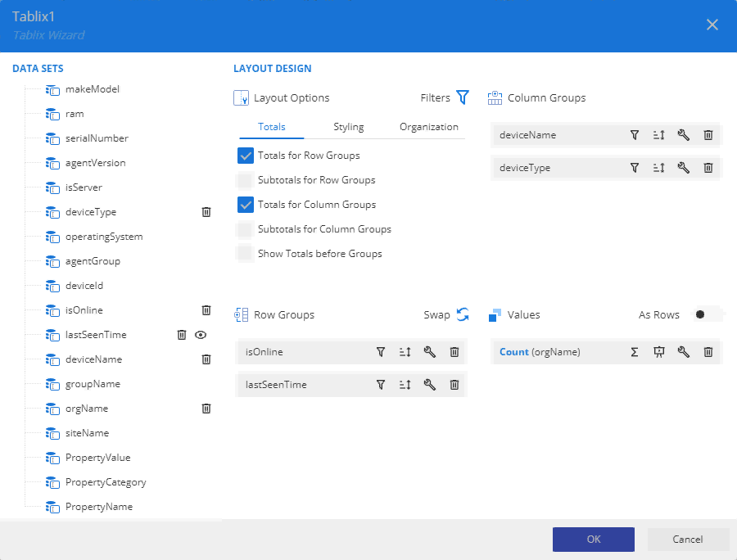Select the isServer field
The width and height of the screenshot is (737, 560).
(x=84, y=187)
